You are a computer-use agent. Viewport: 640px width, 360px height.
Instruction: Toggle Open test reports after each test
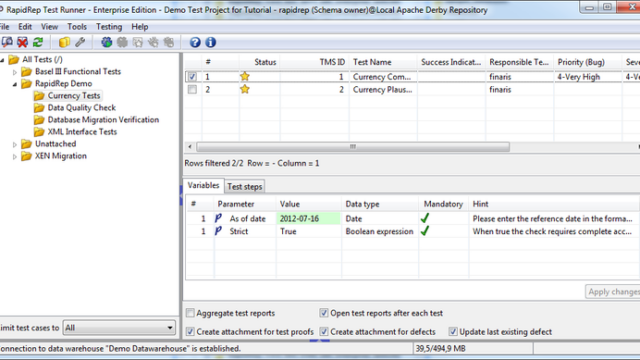coord(324,313)
